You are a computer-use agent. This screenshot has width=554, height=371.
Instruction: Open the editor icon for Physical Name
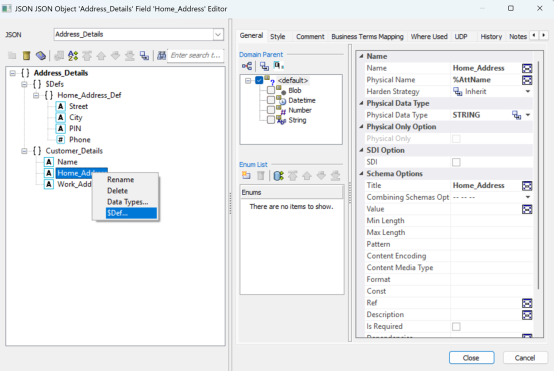(527, 80)
